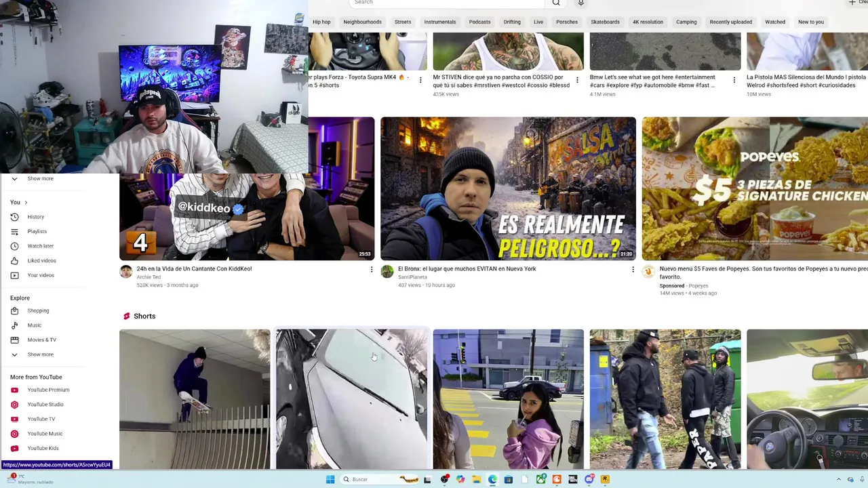
Task: Select the Watched filter chip
Action: 775,22
